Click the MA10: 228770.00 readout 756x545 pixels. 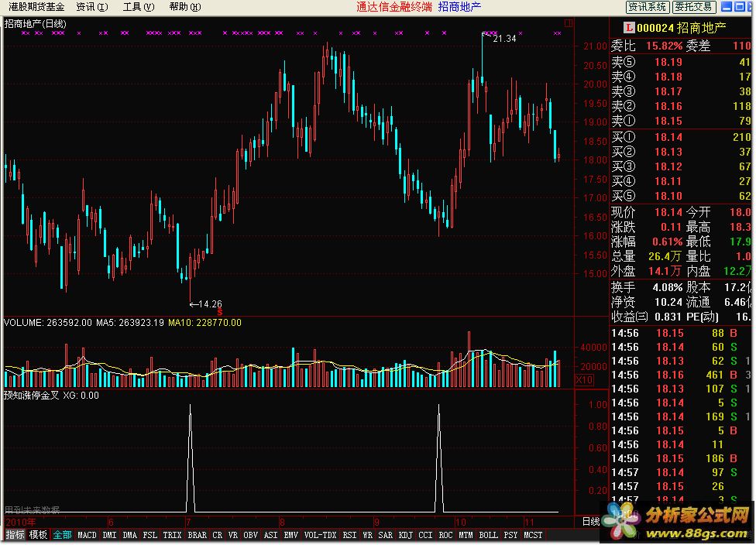[205, 323]
